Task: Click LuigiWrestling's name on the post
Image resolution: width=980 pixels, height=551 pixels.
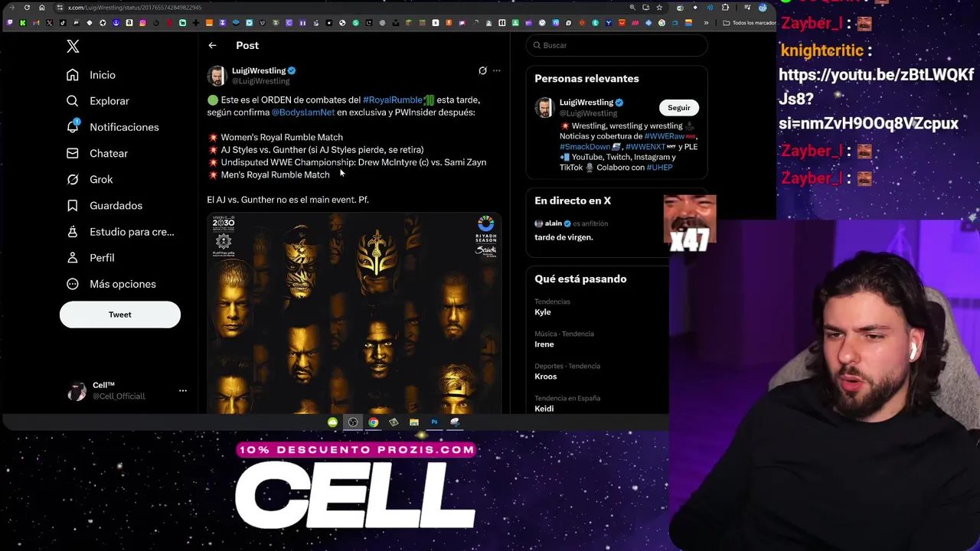Action: tap(259, 70)
